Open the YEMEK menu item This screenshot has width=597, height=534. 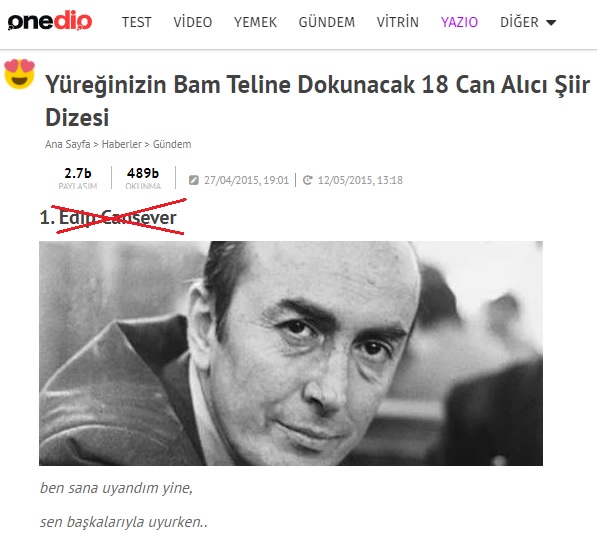click(255, 22)
